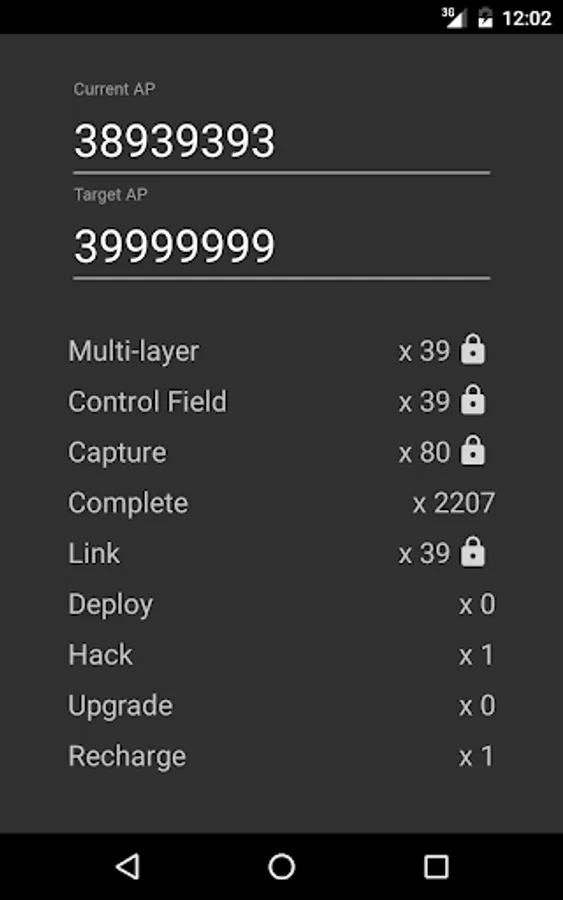Tap the Capture count x 80
This screenshot has width=563, height=900.
[x=424, y=452]
